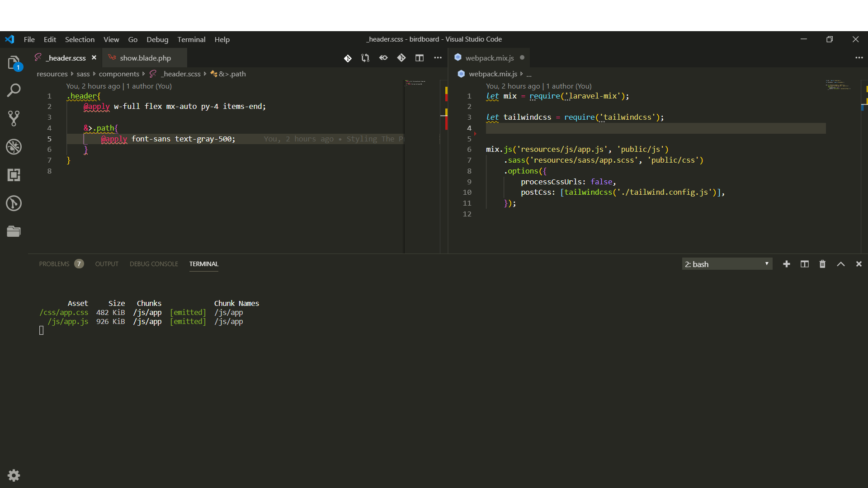Switch to the show.blade.php tab
This screenshot has height=488, width=868.
[x=145, y=58]
